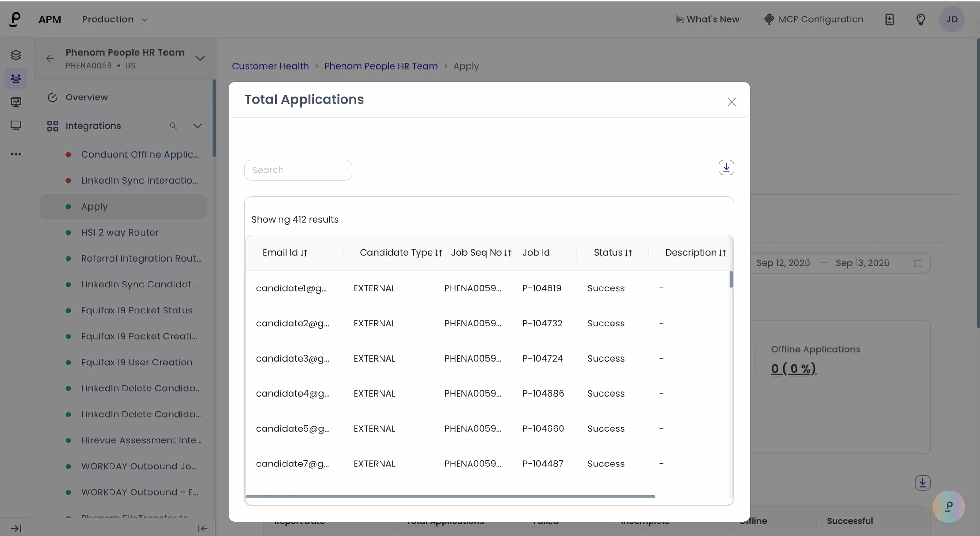This screenshot has height=536, width=980.
Task: Click email candidate5@g... cell
Action: point(292,428)
